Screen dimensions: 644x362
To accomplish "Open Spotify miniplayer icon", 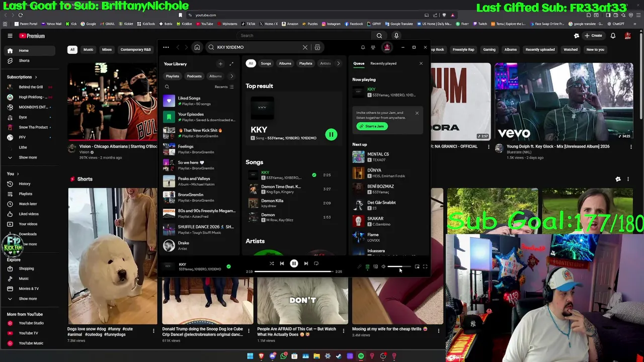I will pos(417,266).
